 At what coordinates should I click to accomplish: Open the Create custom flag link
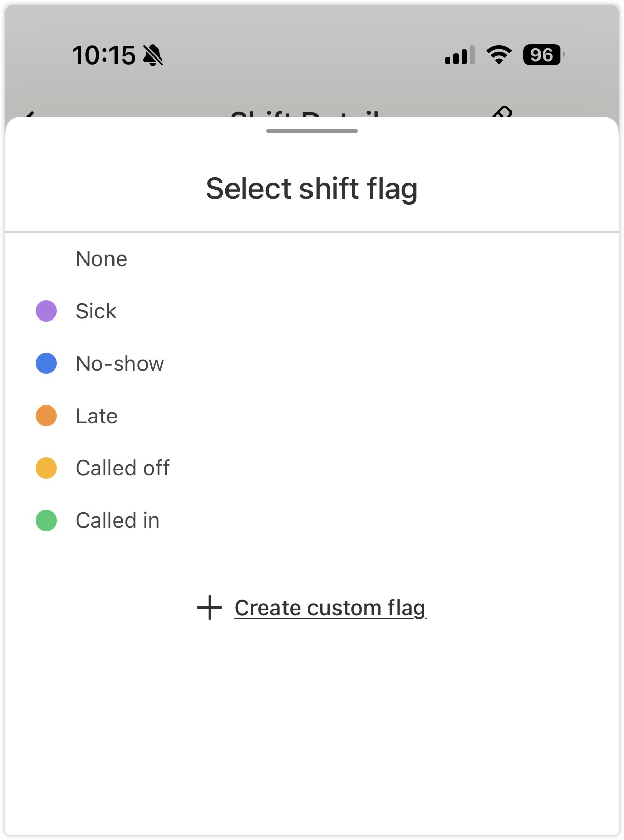(x=330, y=608)
